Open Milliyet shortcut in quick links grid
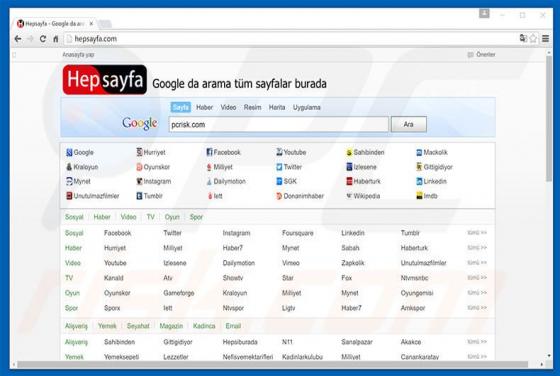 pos(219,167)
